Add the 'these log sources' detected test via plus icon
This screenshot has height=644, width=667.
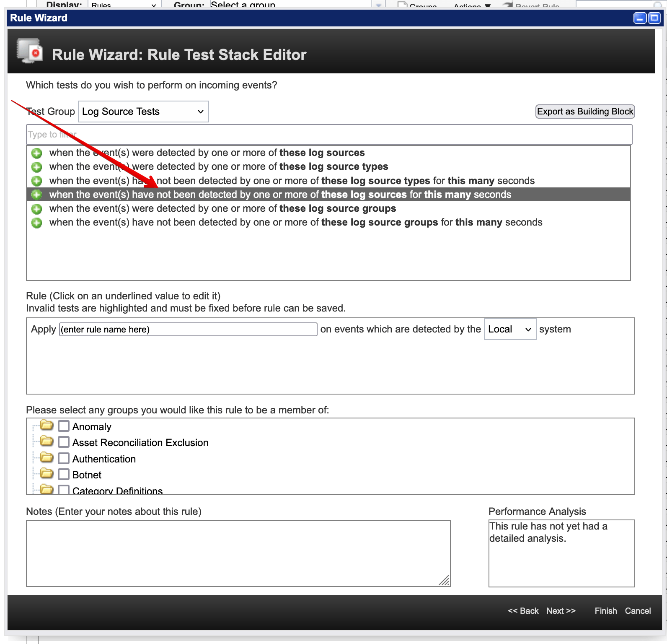tap(37, 153)
